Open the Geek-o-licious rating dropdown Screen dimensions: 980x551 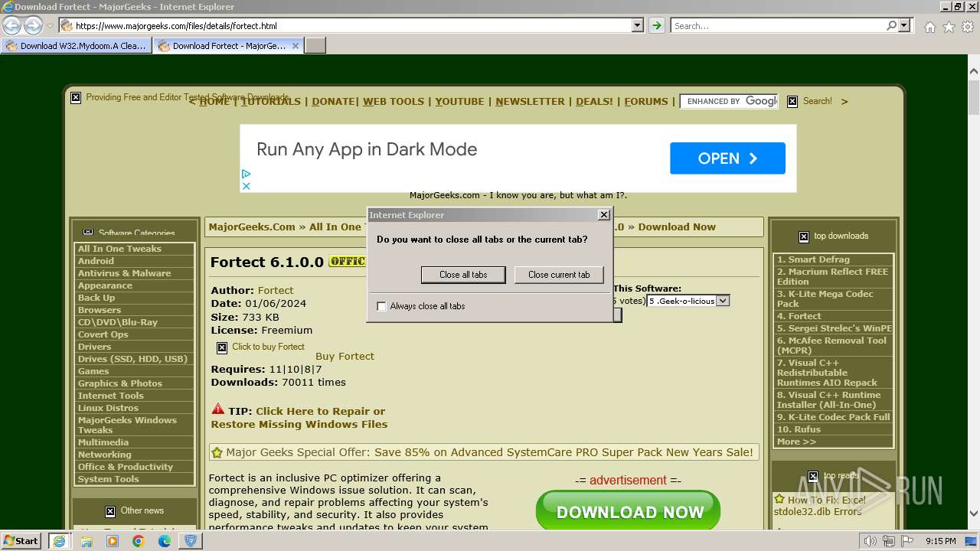(x=688, y=301)
